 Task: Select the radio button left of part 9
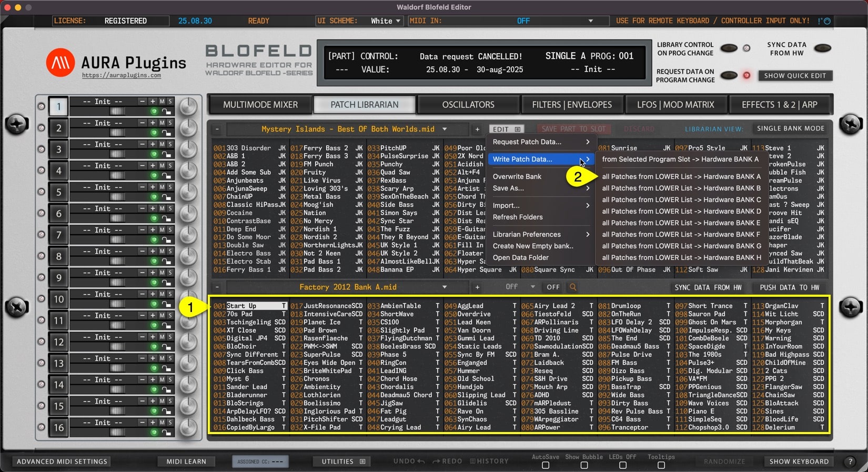(x=41, y=277)
